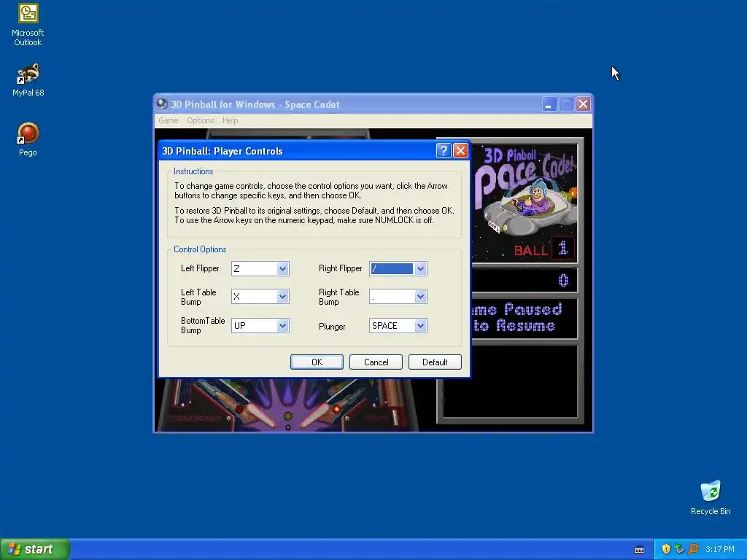Open the Bottom Table Bump dropdown
Image resolution: width=747 pixels, height=560 pixels.
[282, 326]
